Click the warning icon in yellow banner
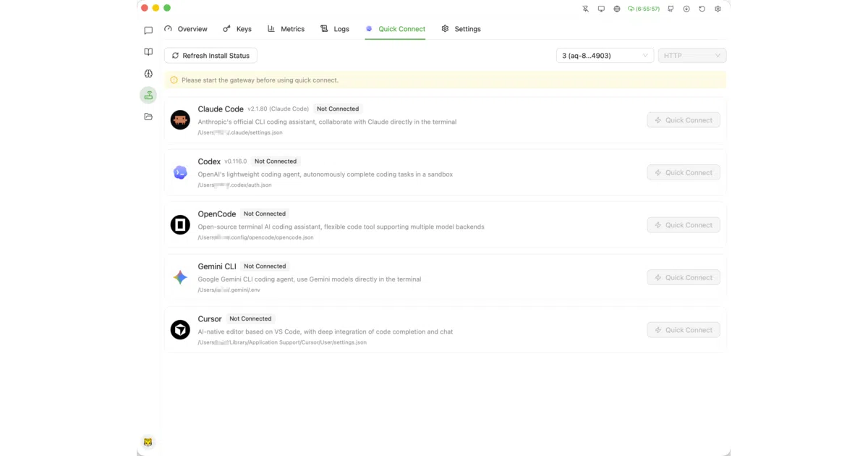Viewport: 868px width, 456px height. (x=174, y=80)
